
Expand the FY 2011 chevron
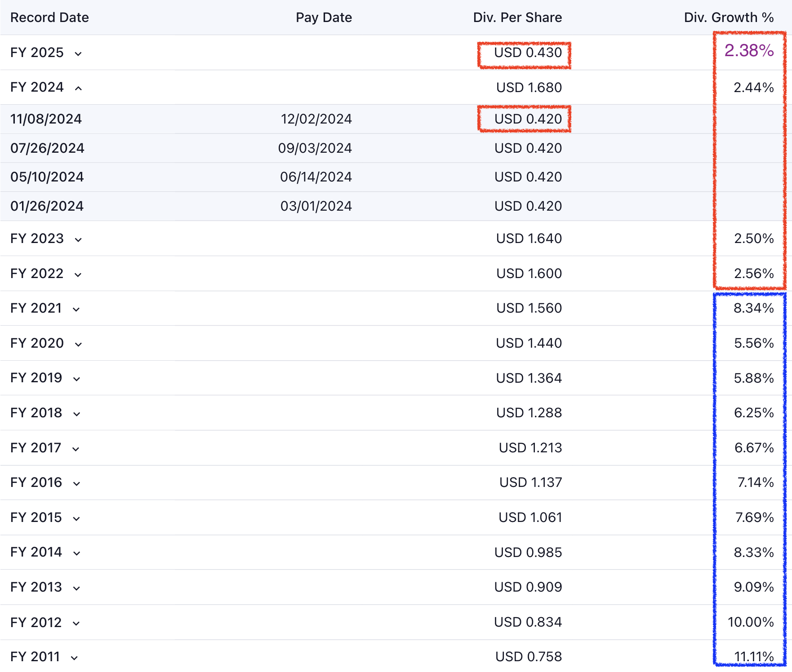pyautogui.click(x=74, y=658)
